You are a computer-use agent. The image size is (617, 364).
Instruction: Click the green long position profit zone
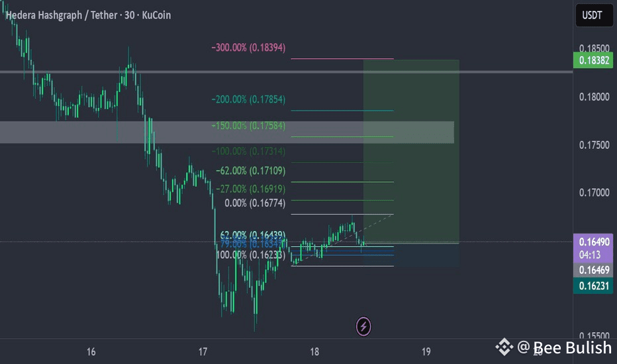411,152
